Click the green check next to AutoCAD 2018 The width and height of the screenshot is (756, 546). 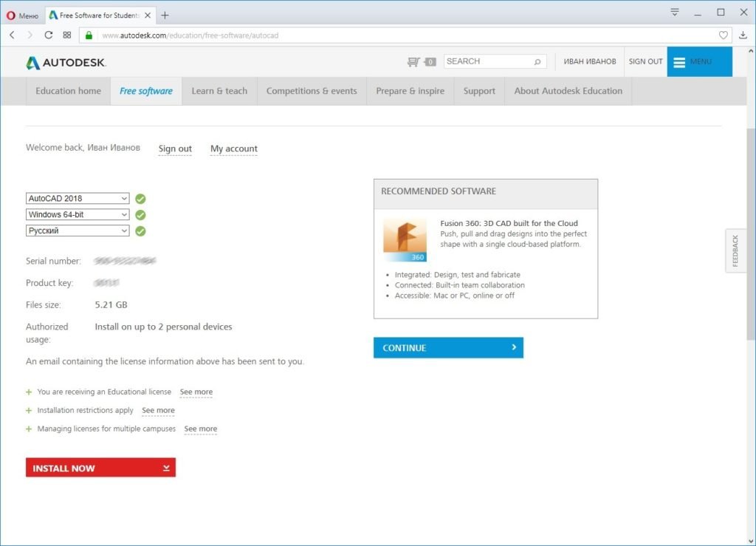[140, 199]
